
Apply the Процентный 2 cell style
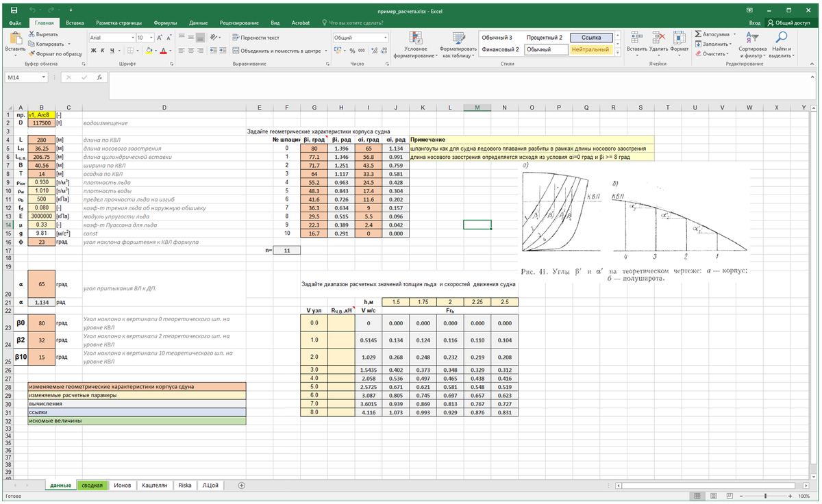pyautogui.click(x=545, y=37)
